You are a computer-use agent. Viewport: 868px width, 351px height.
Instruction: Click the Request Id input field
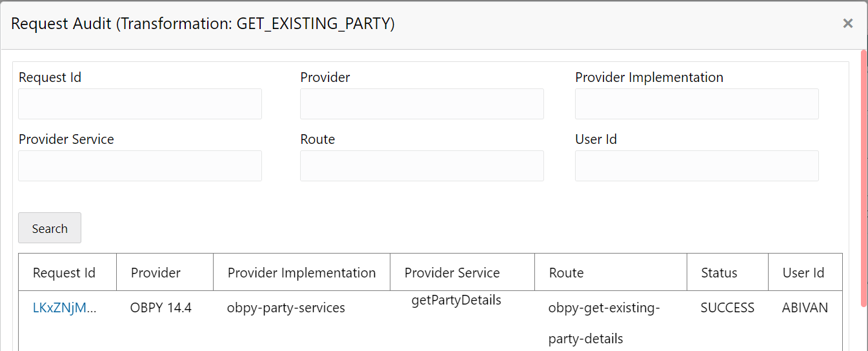point(140,104)
